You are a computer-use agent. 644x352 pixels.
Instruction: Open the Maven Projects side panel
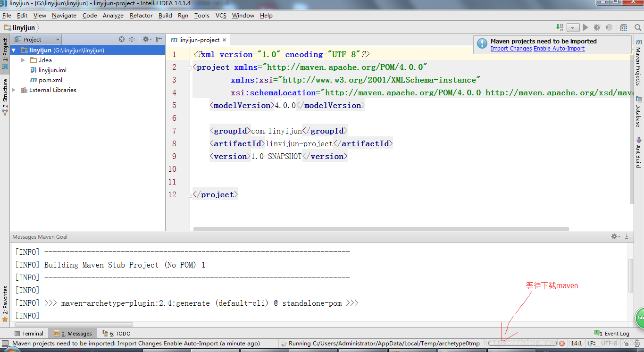click(639, 62)
